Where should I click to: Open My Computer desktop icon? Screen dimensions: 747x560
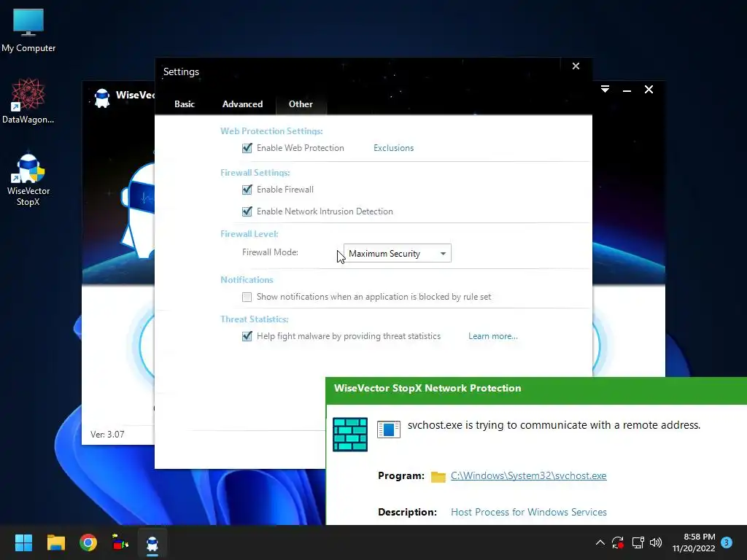pos(28,30)
